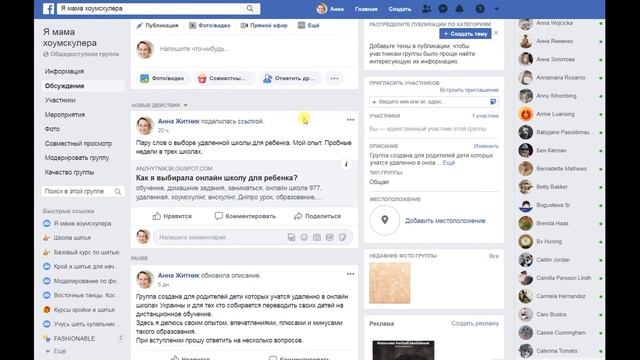
Task: Click Встроить приглашение link
Action: 469,90
